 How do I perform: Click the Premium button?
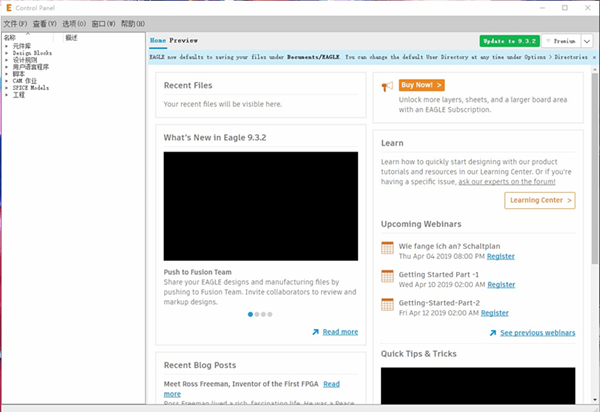pyautogui.click(x=561, y=41)
